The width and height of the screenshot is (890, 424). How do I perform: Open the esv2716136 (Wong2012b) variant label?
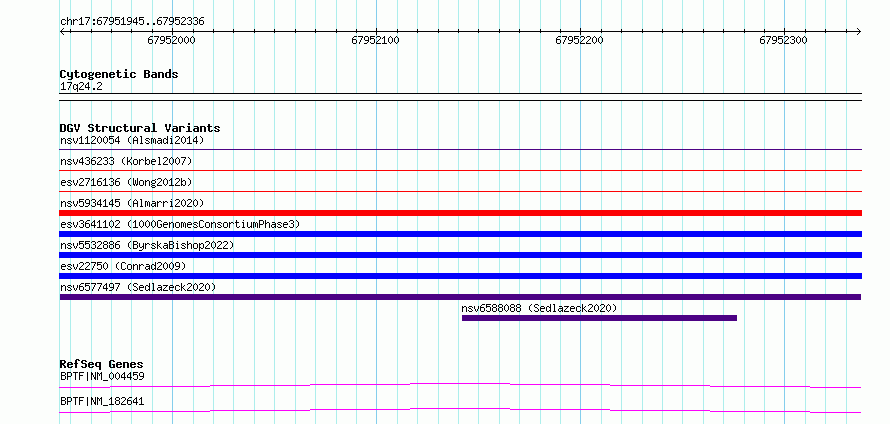tap(126, 182)
